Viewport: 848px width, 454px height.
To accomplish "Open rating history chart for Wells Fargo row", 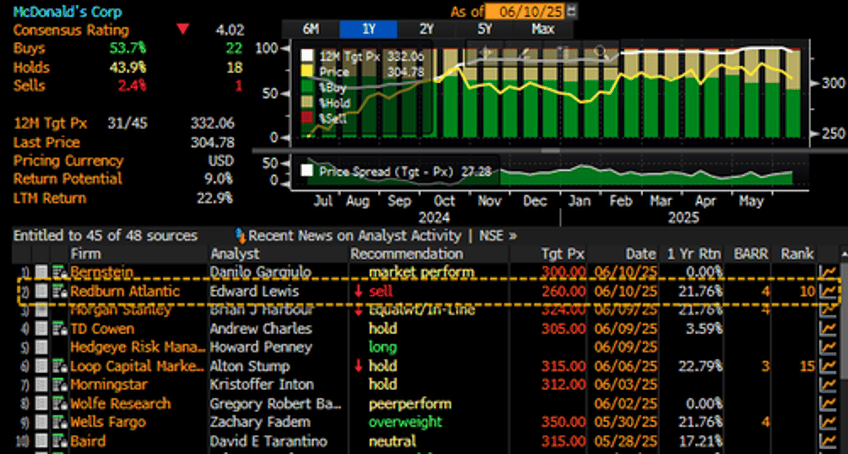I will tap(828, 422).
